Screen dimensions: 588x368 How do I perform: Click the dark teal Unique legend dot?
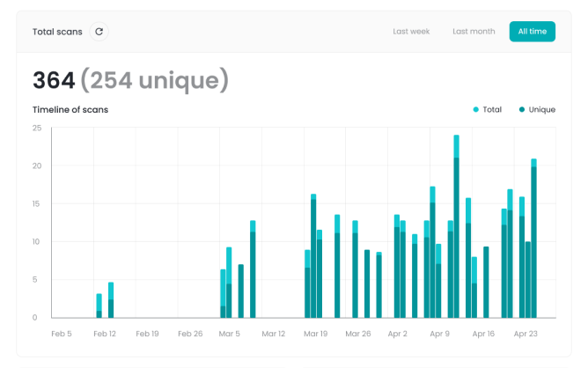(522, 110)
